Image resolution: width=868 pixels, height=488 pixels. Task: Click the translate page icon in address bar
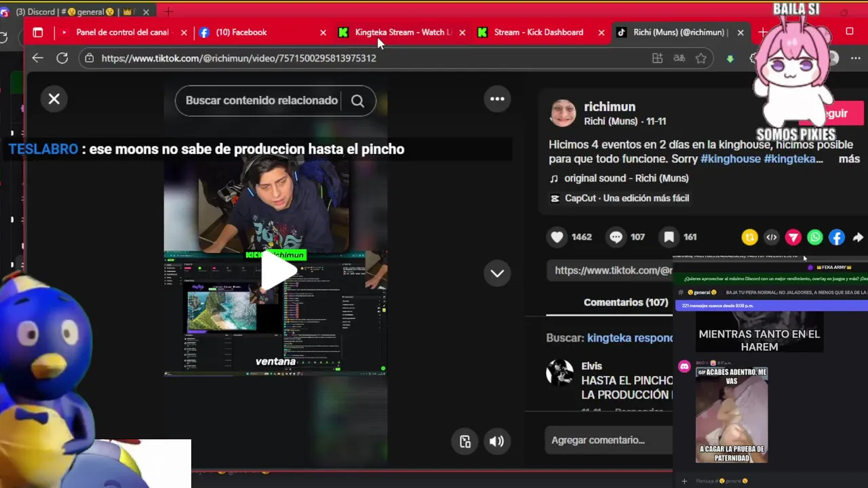click(x=679, y=58)
